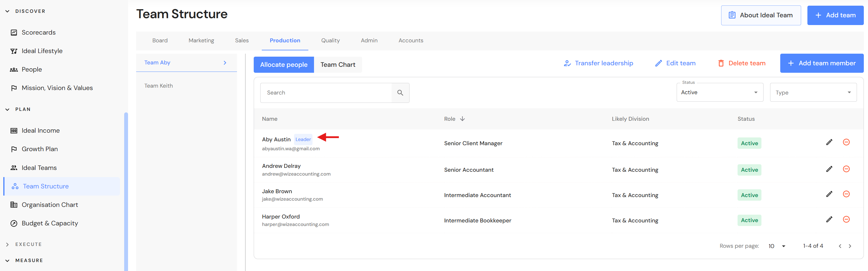Click the remove icon for Andrew Delray

[846, 169]
